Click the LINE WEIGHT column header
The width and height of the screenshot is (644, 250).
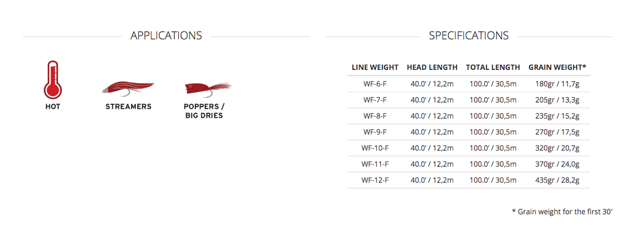click(x=375, y=67)
